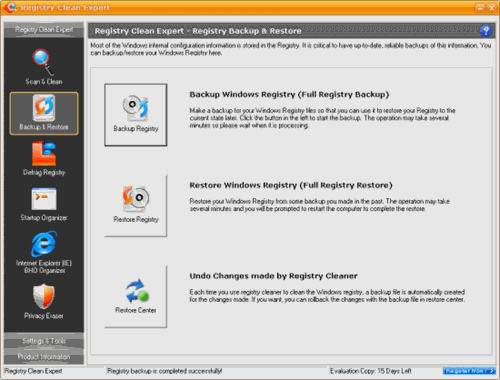This screenshot has width=500, height=380.
Task: Click the 'Undo Changes made by Registry Cleaner' heading
Action: (273, 276)
